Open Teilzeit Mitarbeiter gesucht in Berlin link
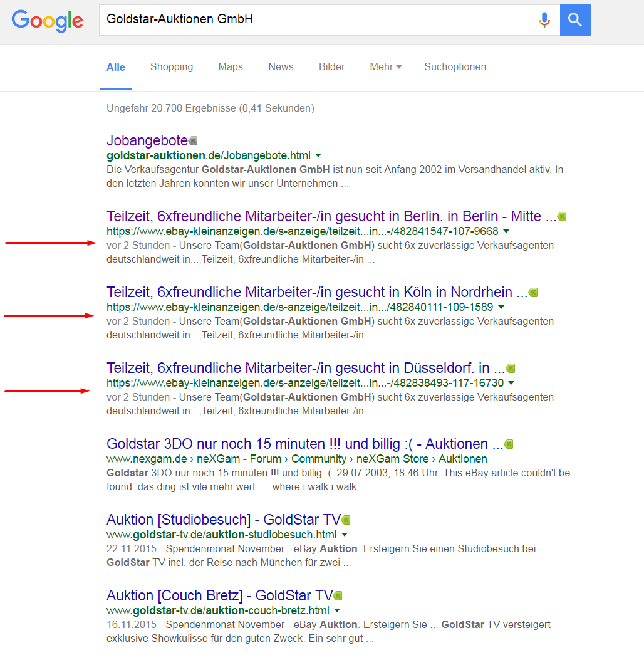This screenshot has width=644, height=655. pyautogui.click(x=331, y=216)
